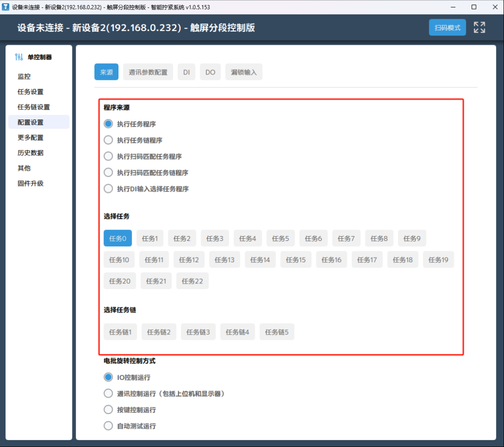Switch to the 来源 tab
The height and width of the screenshot is (447, 504).
106,72
